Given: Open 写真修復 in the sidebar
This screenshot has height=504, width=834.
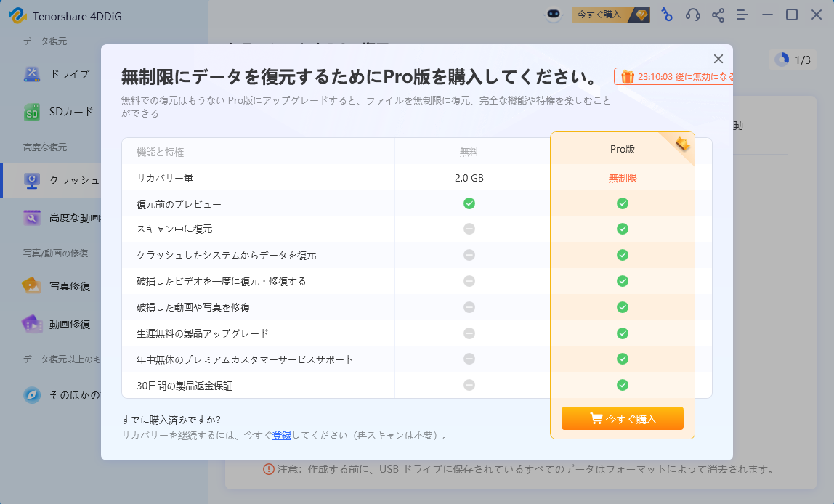Looking at the screenshot, I should pos(70,286).
